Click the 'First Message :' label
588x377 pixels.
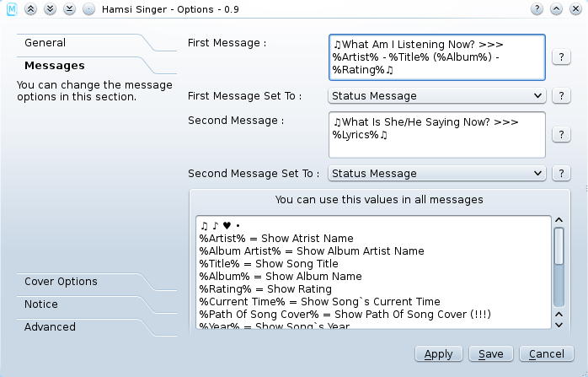coord(227,43)
